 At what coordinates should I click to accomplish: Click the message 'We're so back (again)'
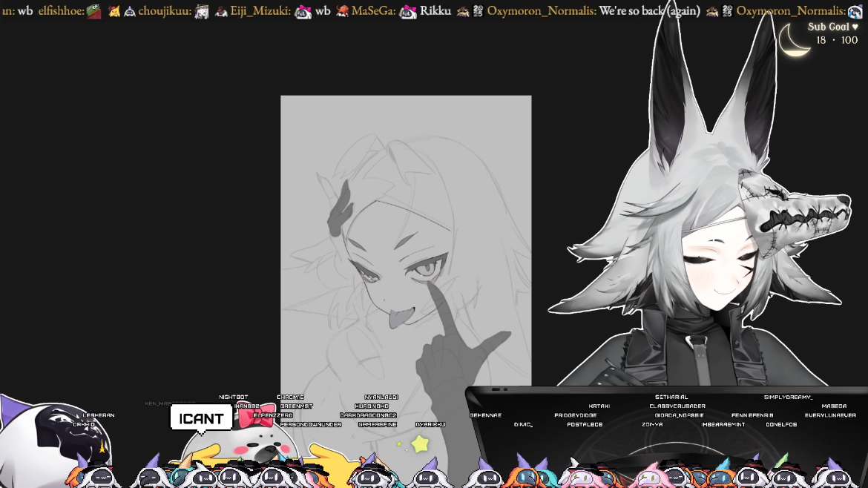click(x=649, y=10)
